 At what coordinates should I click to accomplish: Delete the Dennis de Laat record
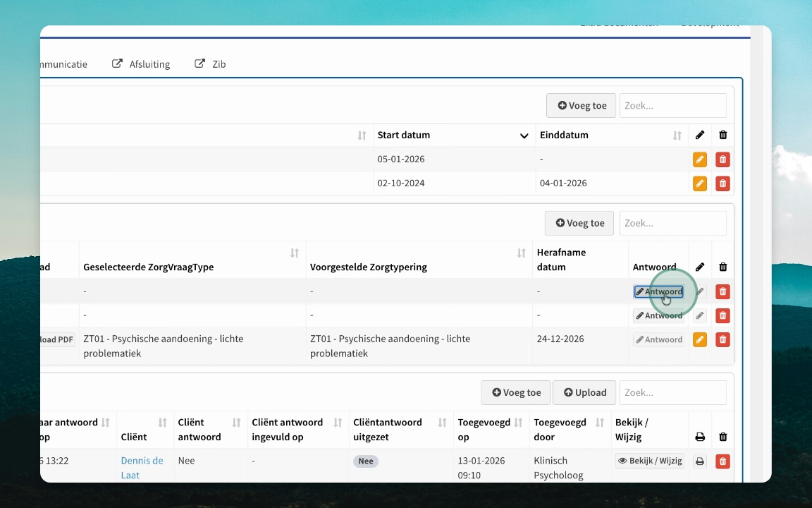(x=723, y=461)
